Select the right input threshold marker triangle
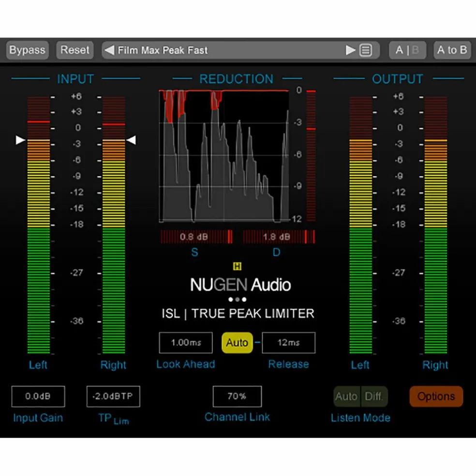The width and height of the screenshot is (476, 476). [131, 140]
